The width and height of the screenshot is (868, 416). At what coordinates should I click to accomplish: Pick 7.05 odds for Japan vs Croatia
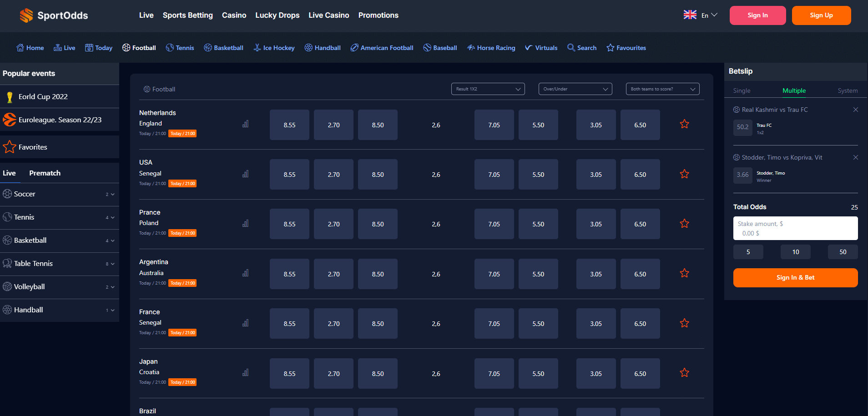pyautogui.click(x=494, y=373)
